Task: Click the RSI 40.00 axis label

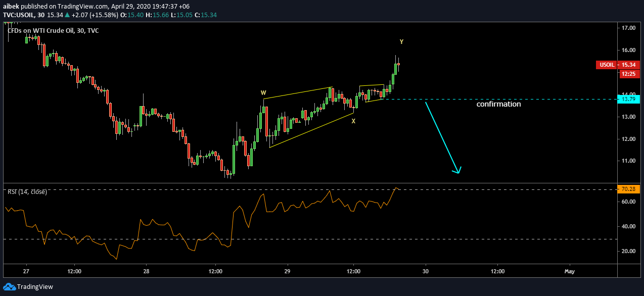Action: (628, 226)
